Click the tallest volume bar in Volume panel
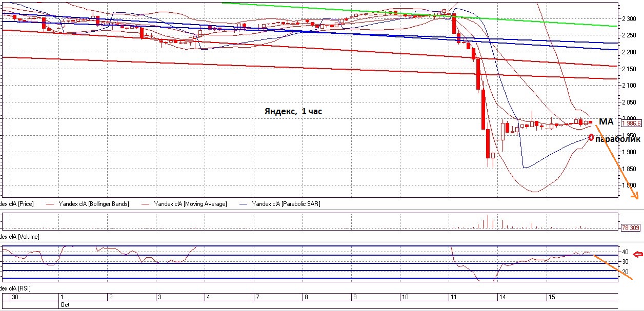 488,221
